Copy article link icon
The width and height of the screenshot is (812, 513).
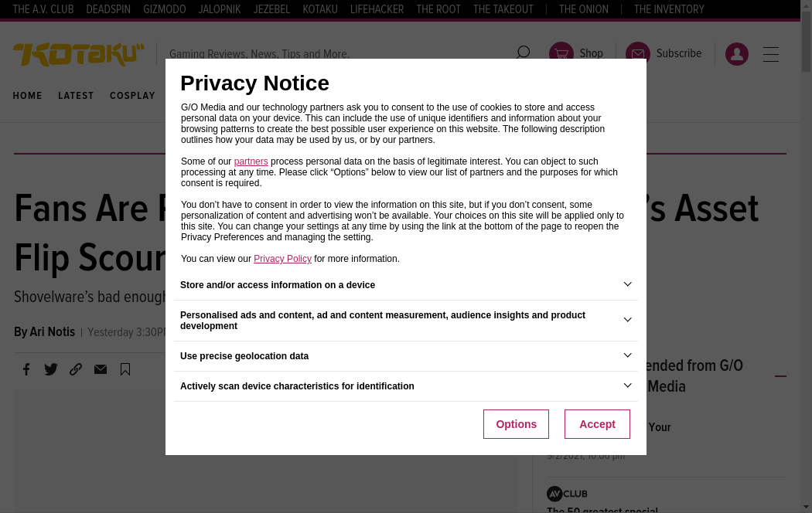(x=76, y=369)
